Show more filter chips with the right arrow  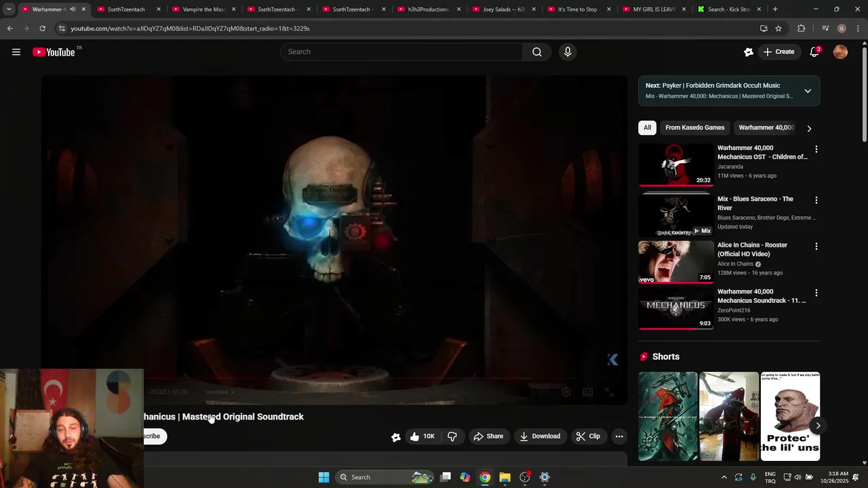pyautogui.click(x=809, y=128)
